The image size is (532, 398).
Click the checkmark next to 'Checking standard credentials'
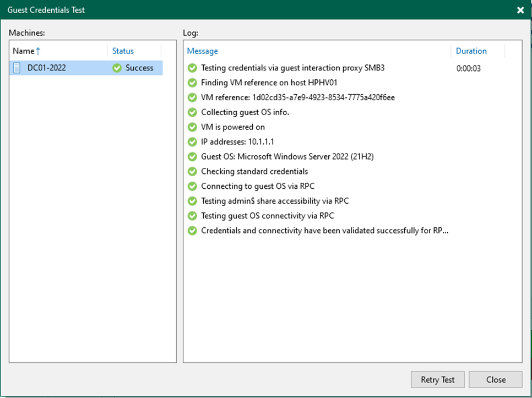(192, 171)
